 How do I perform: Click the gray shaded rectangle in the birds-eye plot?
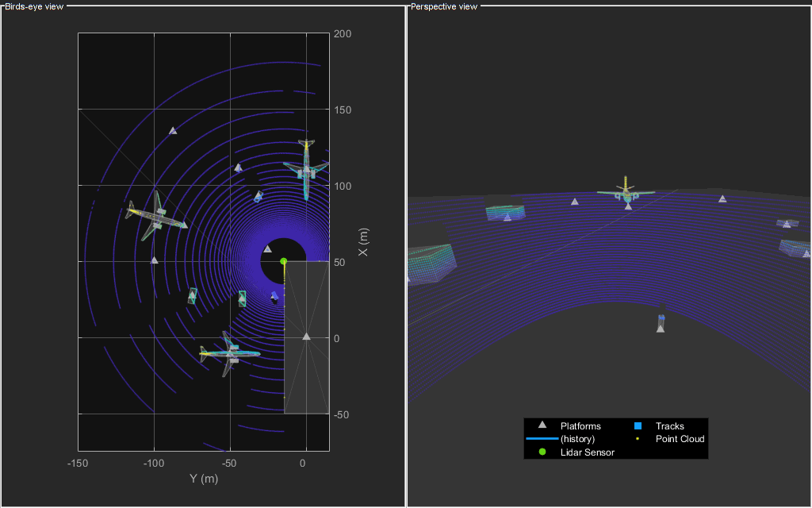tap(307, 337)
